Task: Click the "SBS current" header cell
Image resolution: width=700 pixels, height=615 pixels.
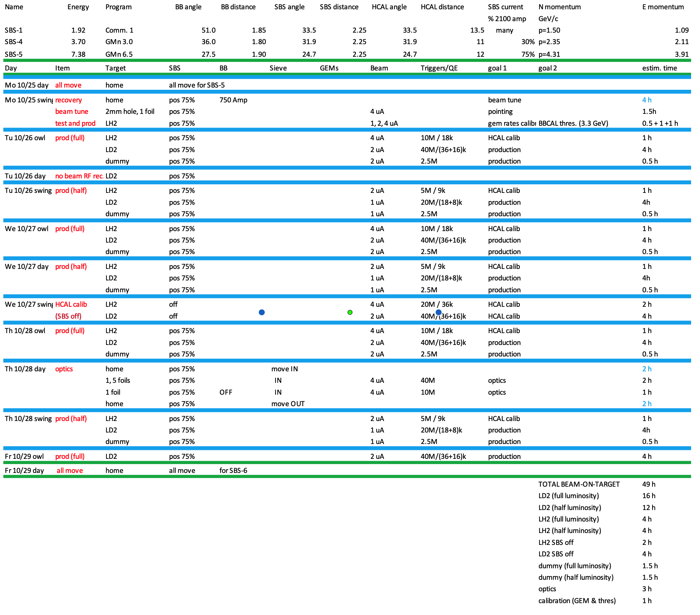Action: click(506, 7)
